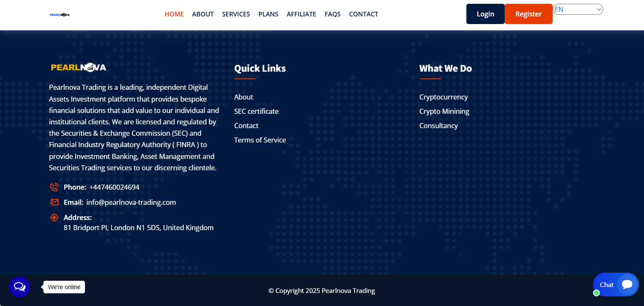
Task: Click the Quick Links heading
Action: pos(260,68)
